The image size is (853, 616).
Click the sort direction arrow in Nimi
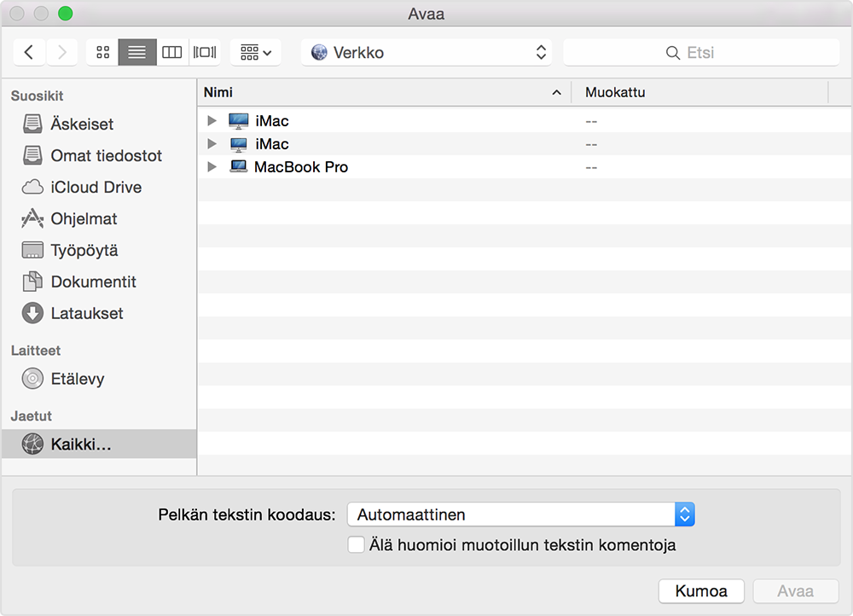click(x=556, y=92)
